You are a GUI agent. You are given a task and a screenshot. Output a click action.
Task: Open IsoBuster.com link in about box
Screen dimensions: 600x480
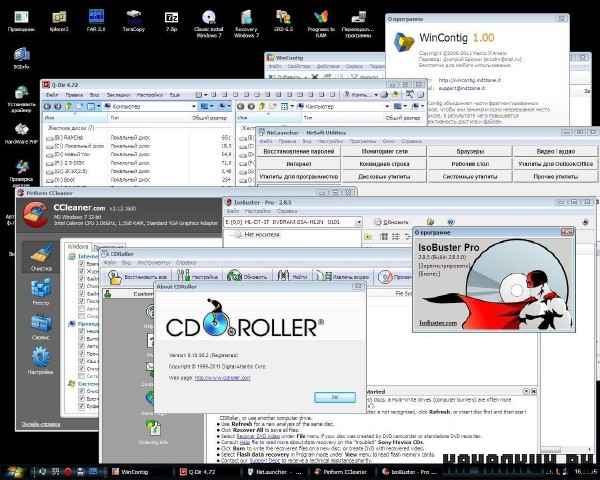tap(438, 323)
